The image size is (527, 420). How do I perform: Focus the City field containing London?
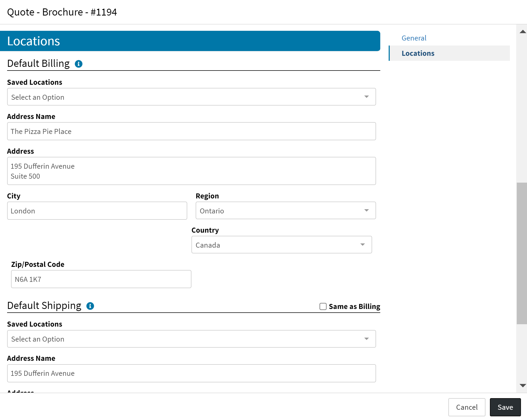(x=97, y=211)
